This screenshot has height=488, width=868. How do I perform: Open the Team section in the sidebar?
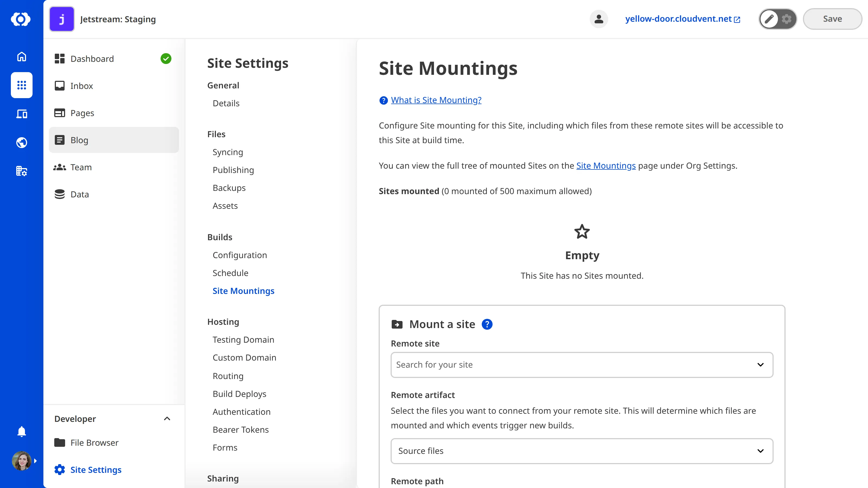[x=81, y=167]
